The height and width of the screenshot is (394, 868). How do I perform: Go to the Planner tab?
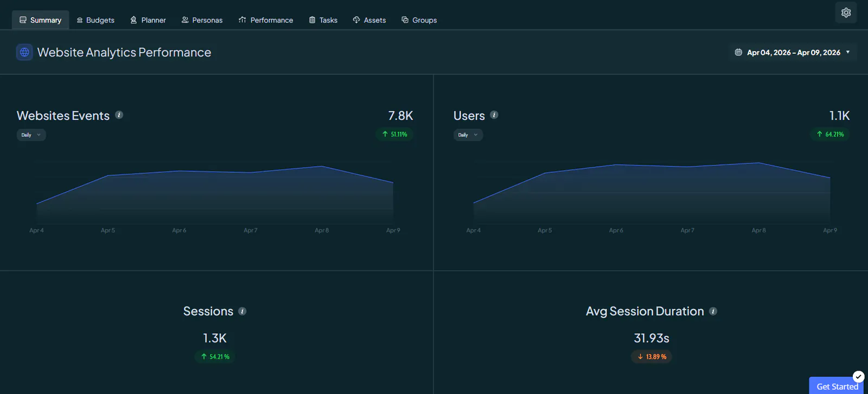[x=148, y=20]
